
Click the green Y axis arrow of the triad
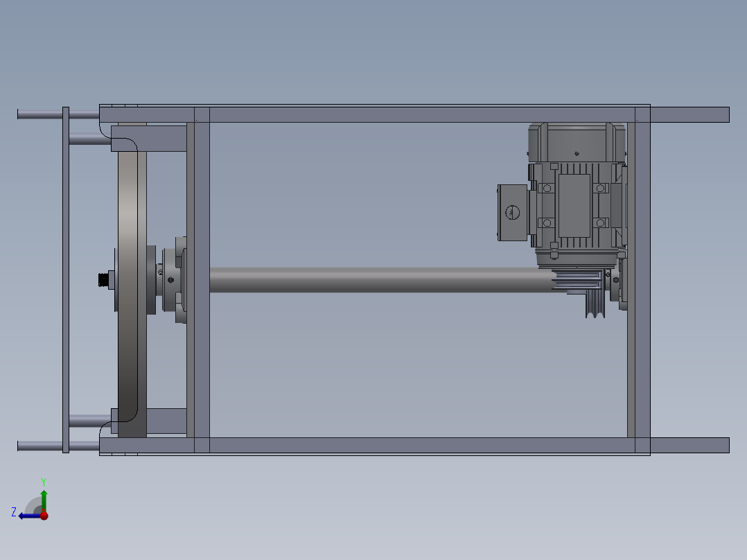tap(44, 500)
